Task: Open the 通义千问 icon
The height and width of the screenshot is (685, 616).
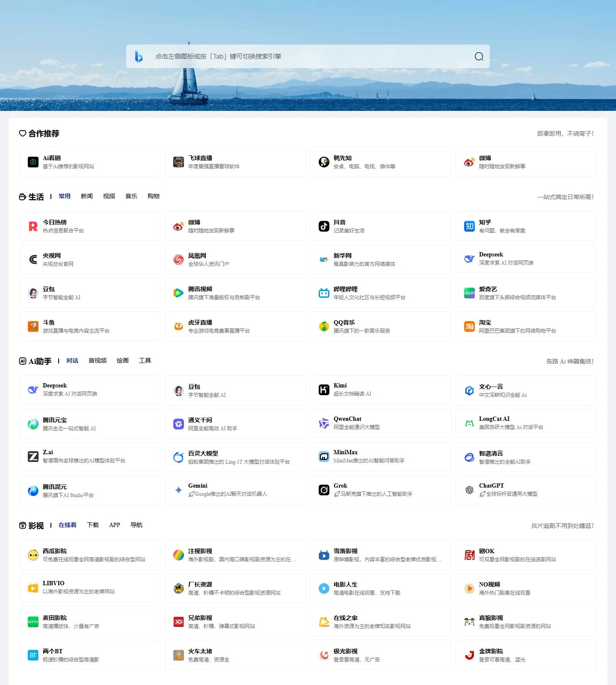Action: pos(178,424)
